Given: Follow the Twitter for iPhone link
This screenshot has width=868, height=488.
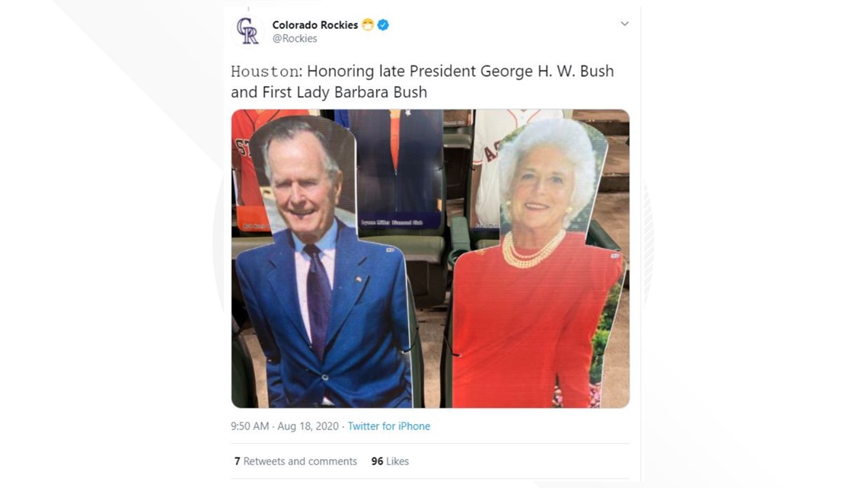Looking at the screenshot, I should pos(388,426).
